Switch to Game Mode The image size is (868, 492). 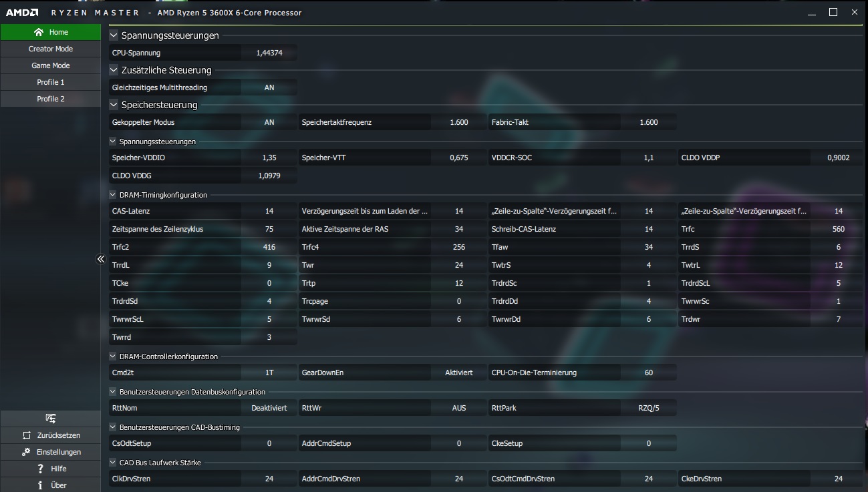click(50, 65)
